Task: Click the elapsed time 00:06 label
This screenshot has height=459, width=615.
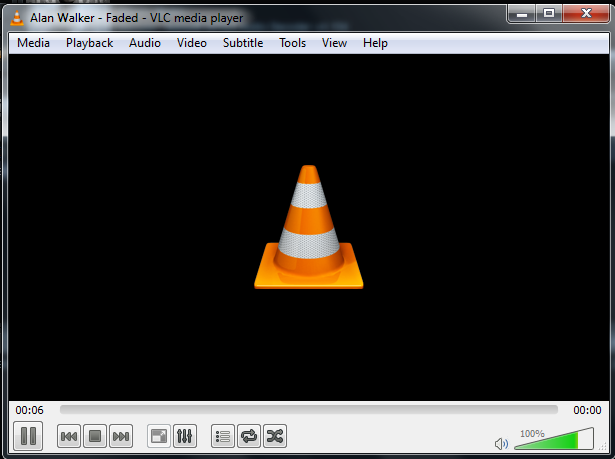Action: (x=29, y=410)
